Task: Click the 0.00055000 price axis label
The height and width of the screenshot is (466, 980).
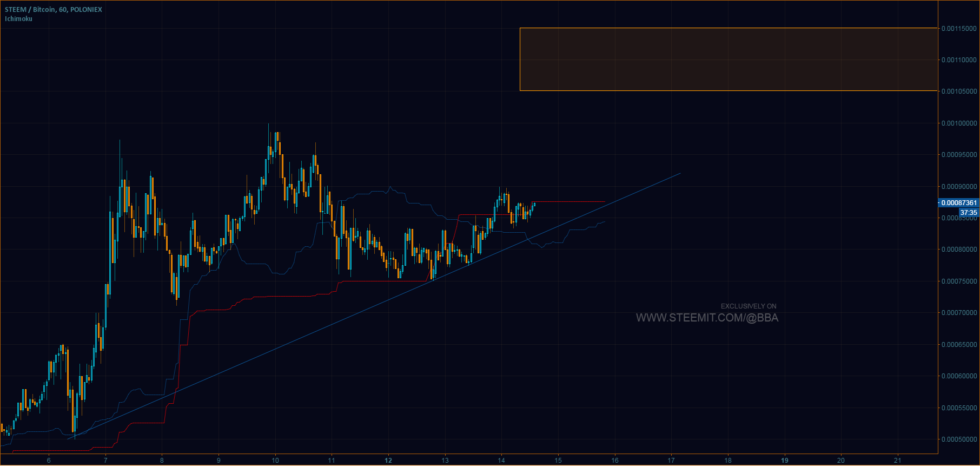Action: click(959, 408)
